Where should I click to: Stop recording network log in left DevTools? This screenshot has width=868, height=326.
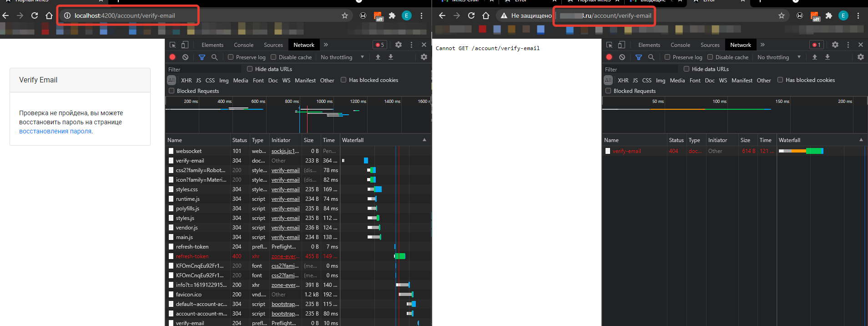tap(172, 57)
